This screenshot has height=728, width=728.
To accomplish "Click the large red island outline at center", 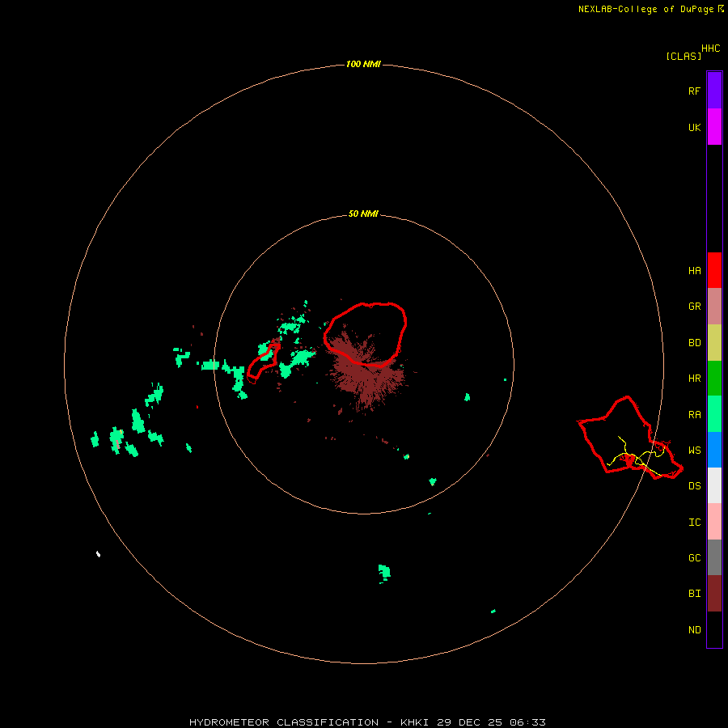I will coord(365,334).
